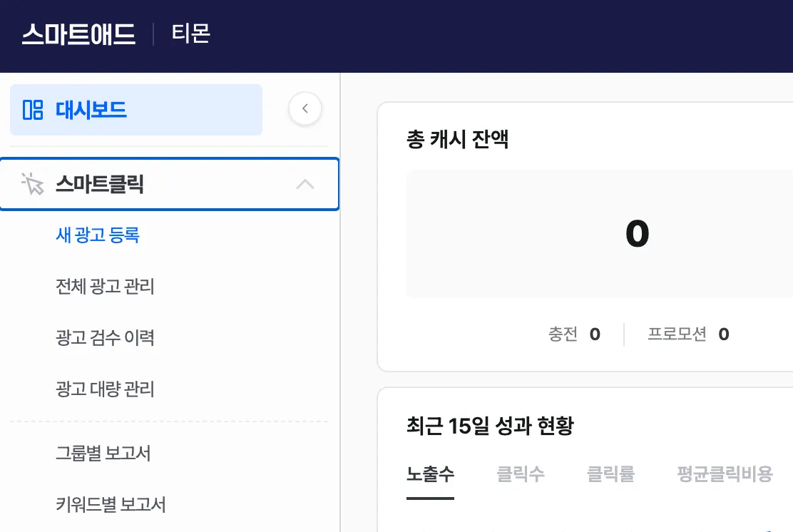This screenshot has height=532, width=793.
Task: Open 광고 검수 이력
Action: tap(105, 338)
